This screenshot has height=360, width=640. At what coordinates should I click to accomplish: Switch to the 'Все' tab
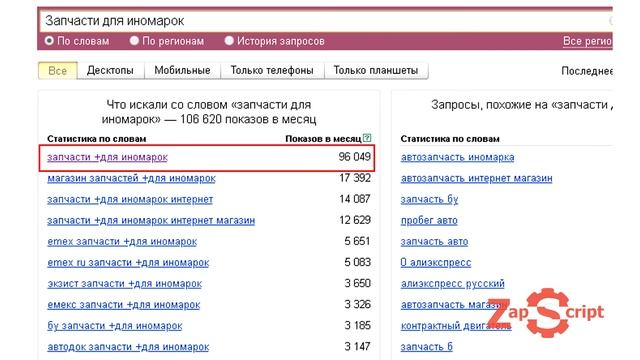pyautogui.click(x=58, y=71)
